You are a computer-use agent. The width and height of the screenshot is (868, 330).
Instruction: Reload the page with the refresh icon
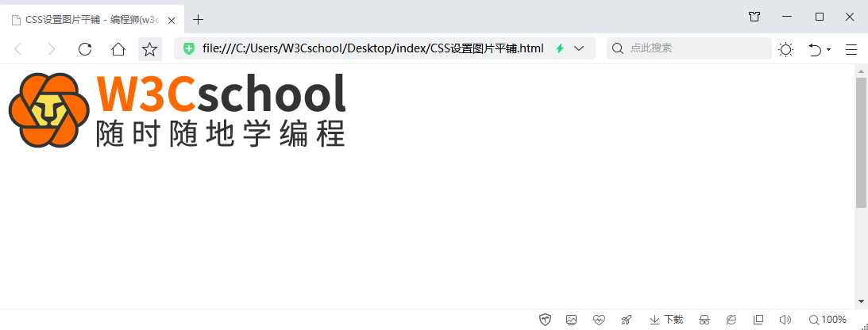coord(85,49)
